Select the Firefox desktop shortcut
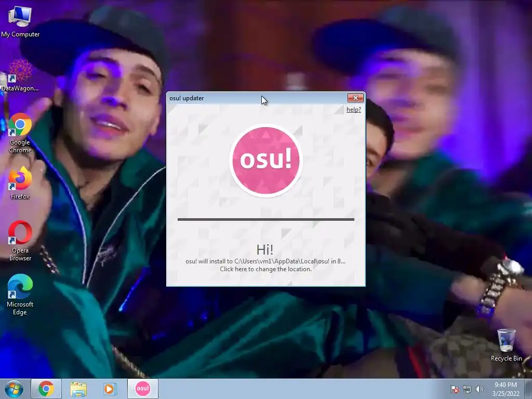Viewport: 532px width, 399px height. point(20,183)
